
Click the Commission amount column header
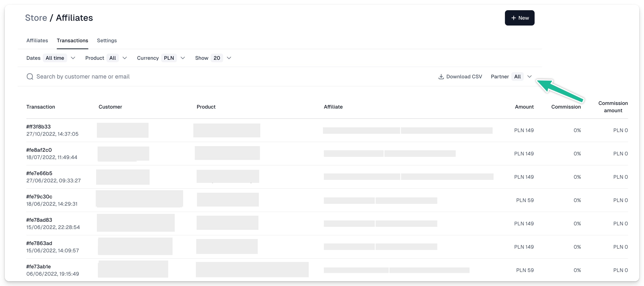(613, 107)
